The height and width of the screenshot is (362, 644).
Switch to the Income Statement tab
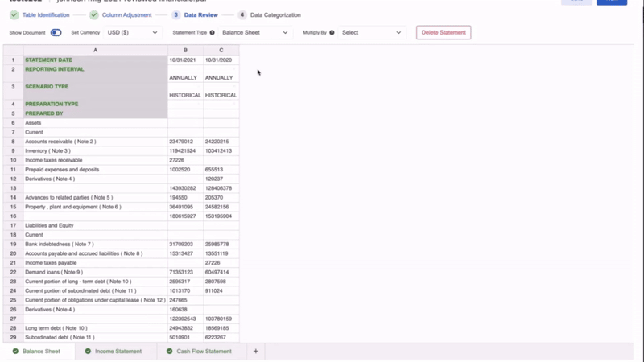118,352
